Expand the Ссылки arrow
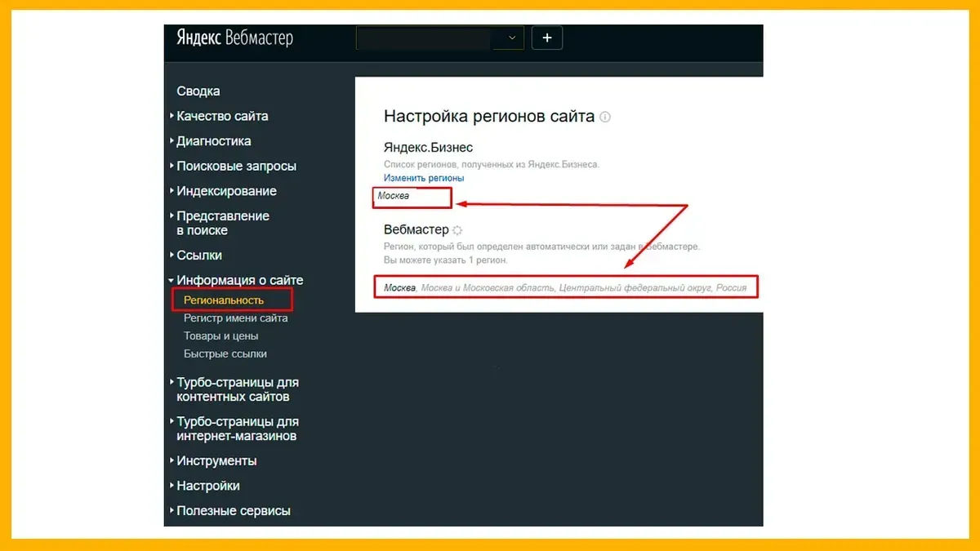The image size is (980, 551). pyautogui.click(x=171, y=256)
